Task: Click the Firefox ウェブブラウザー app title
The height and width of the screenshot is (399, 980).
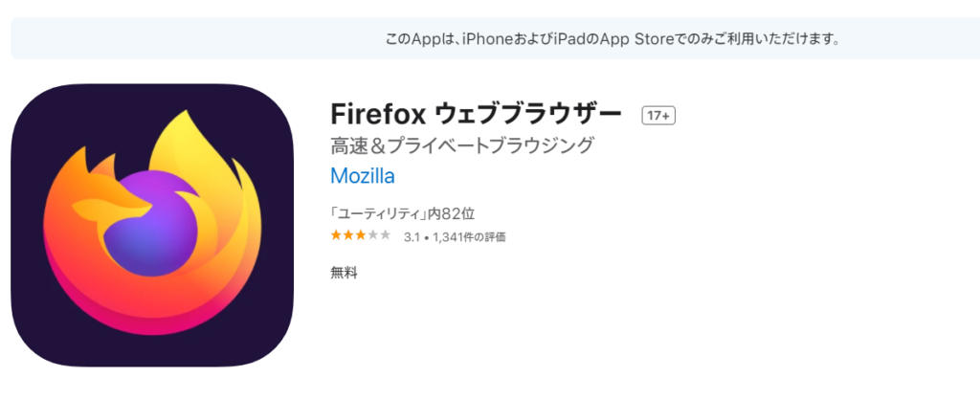Action: point(476,114)
